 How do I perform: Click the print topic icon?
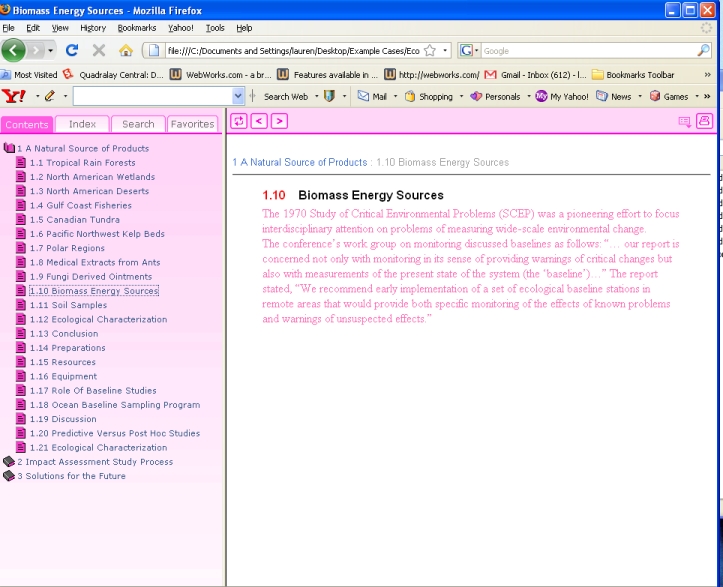pos(704,121)
